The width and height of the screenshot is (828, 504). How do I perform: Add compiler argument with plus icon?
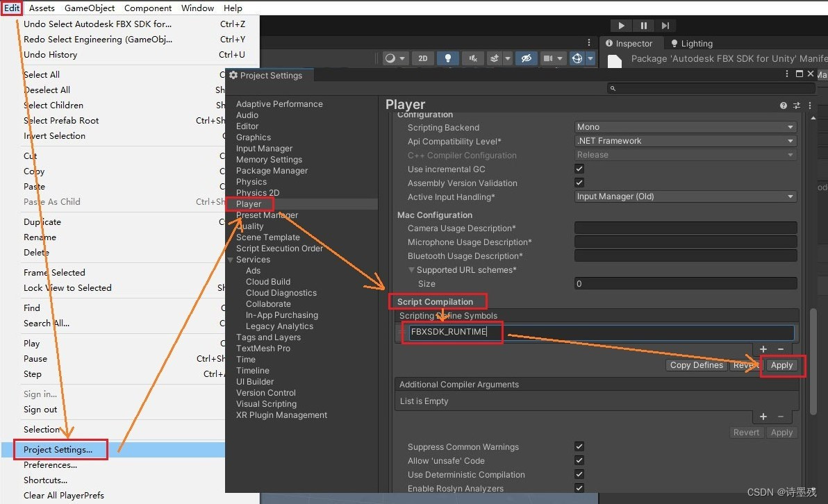[763, 417]
